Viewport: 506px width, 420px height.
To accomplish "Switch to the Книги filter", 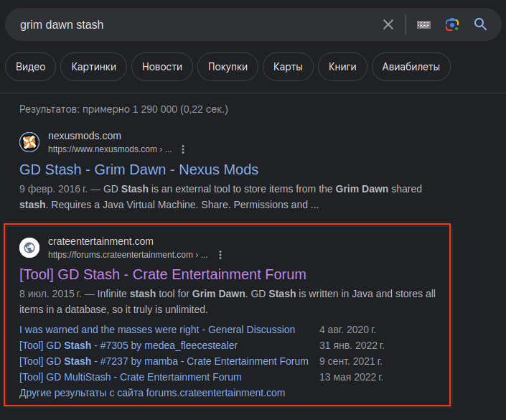I will tap(342, 67).
